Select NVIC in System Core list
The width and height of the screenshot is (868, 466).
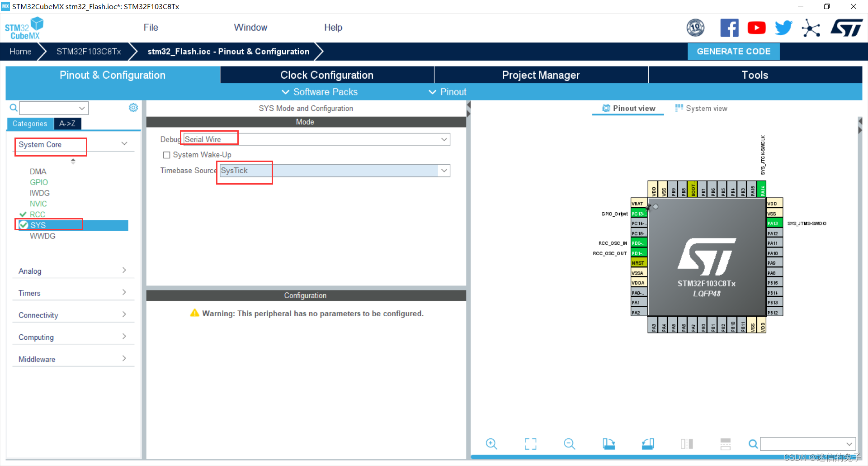coord(38,204)
